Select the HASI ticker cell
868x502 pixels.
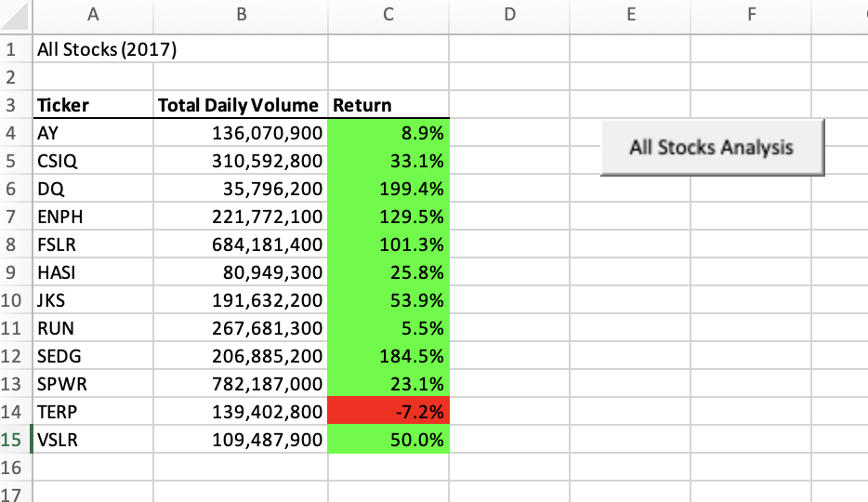coord(93,272)
